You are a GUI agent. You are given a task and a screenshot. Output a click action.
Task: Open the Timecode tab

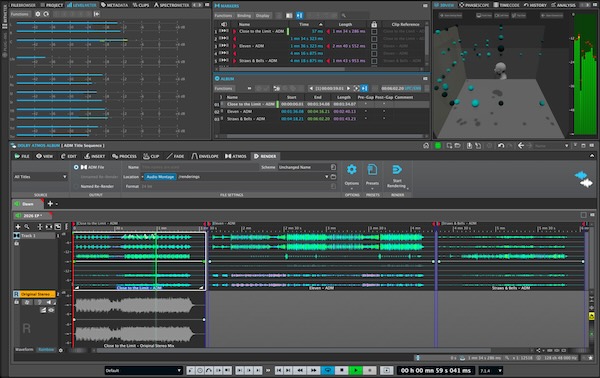(506, 5)
